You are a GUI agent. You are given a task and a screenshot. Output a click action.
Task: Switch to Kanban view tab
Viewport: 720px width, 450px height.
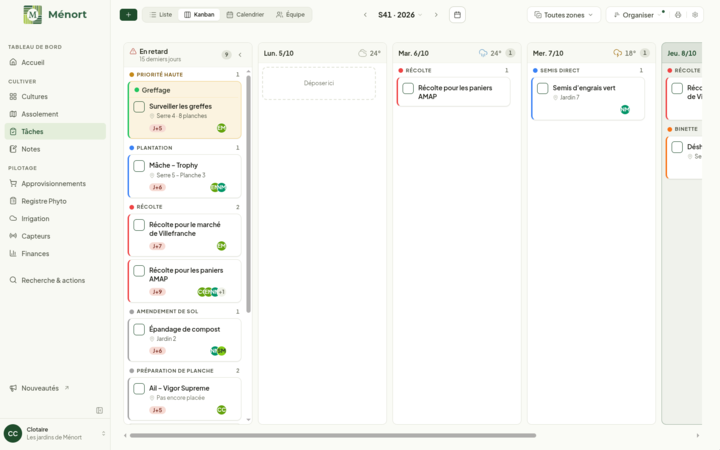click(x=199, y=15)
